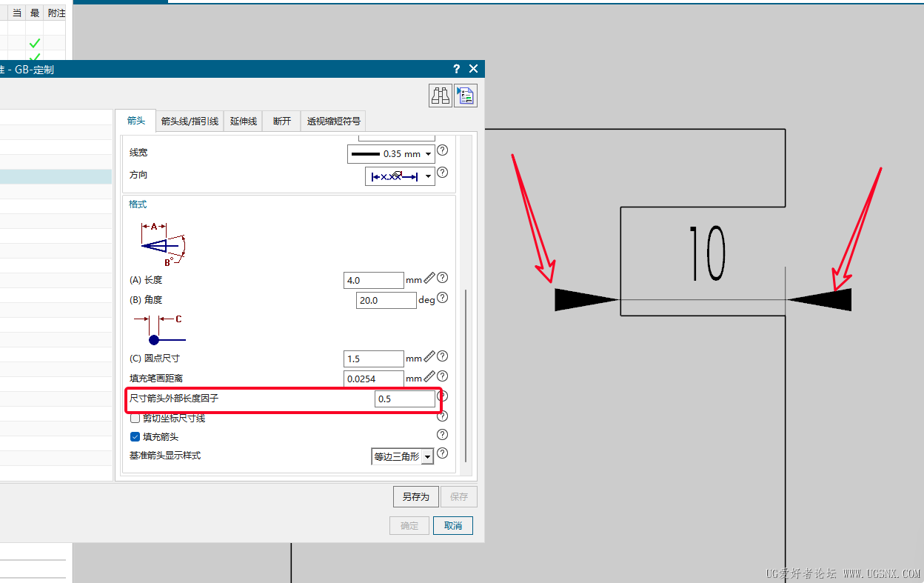Close the GB-定制 dialog
This screenshot has width=924, height=583.
[x=474, y=69]
